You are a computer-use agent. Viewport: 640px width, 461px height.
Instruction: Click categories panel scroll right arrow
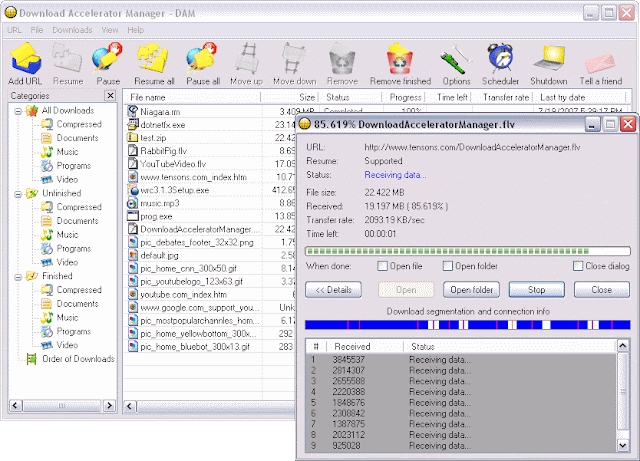109,405
